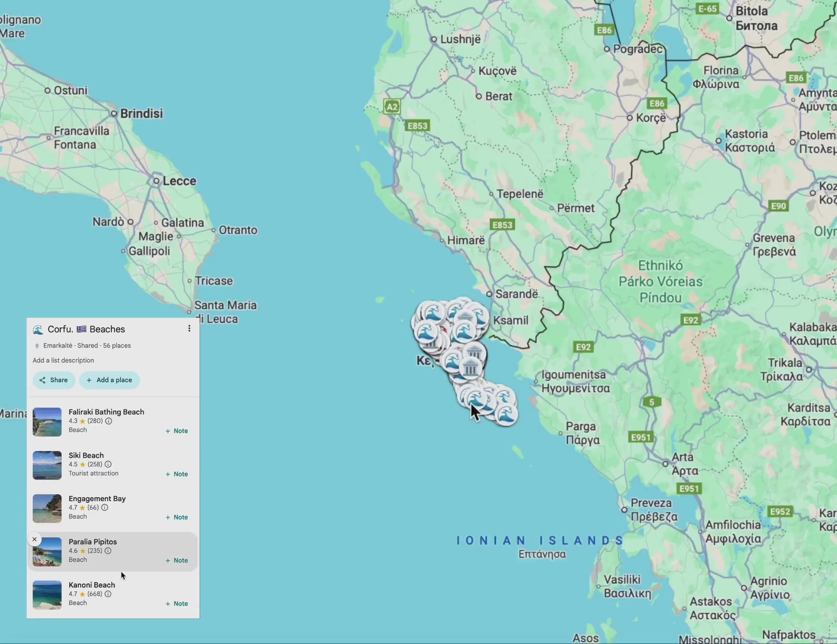Click the Share button on the list panel
The image size is (837, 644).
54,380
